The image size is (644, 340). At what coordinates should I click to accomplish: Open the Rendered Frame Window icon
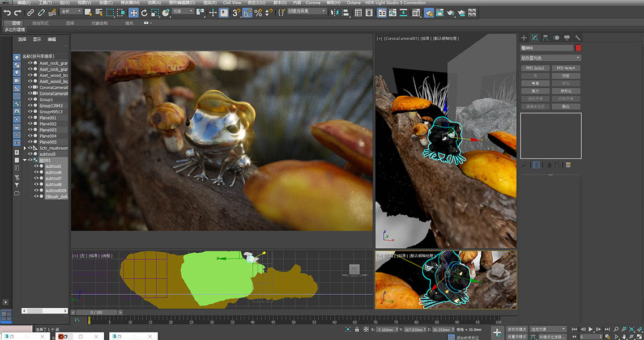[x=440, y=12]
